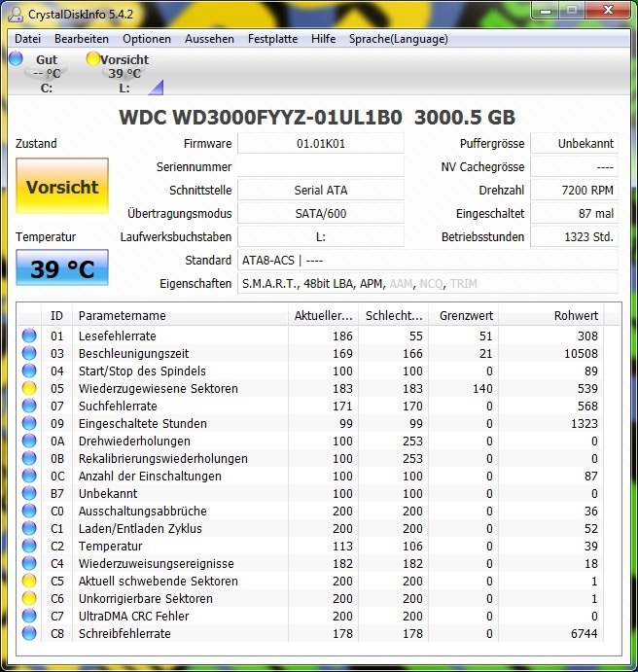This screenshot has width=638, height=672.
Task: Click the blue status icon for Lesefehlerrate
Action: [x=29, y=336]
